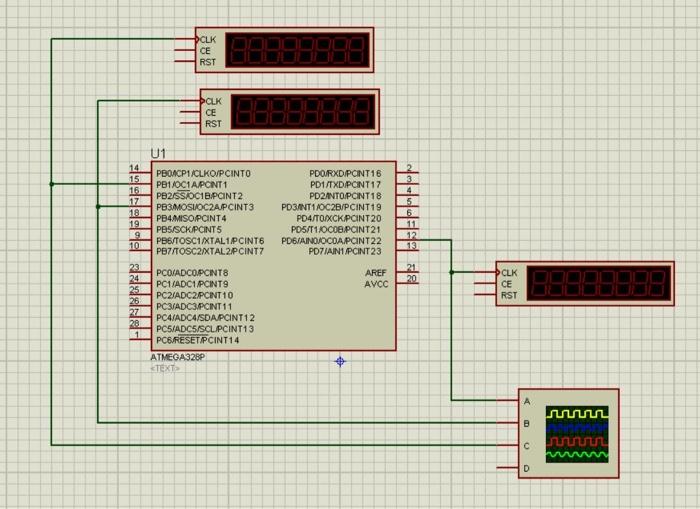Image resolution: width=700 pixels, height=509 pixels.
Task: Select PD5/T1/OC0B/PCINT21 pin label
Action: 336,229
